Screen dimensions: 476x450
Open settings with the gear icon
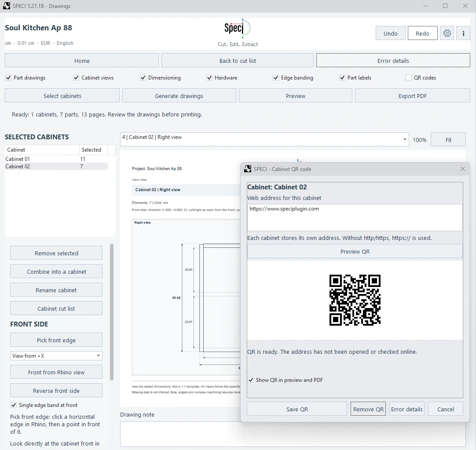click(x=447, y=33)
